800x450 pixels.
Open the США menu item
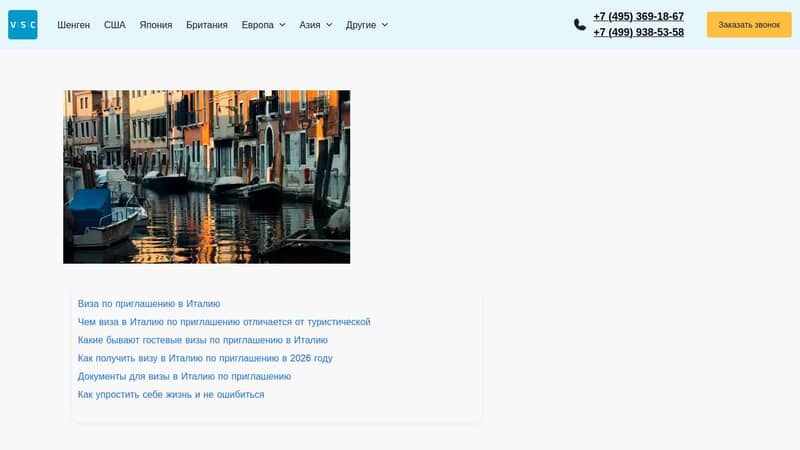(115, 24)
